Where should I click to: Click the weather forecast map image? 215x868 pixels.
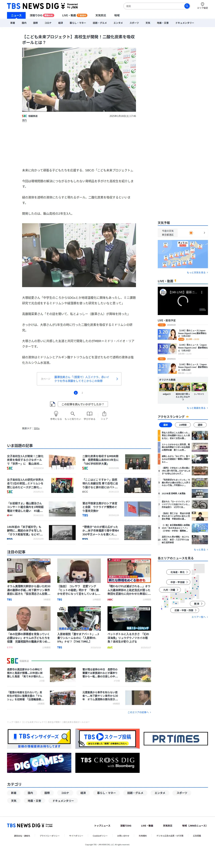pos(183,254)
